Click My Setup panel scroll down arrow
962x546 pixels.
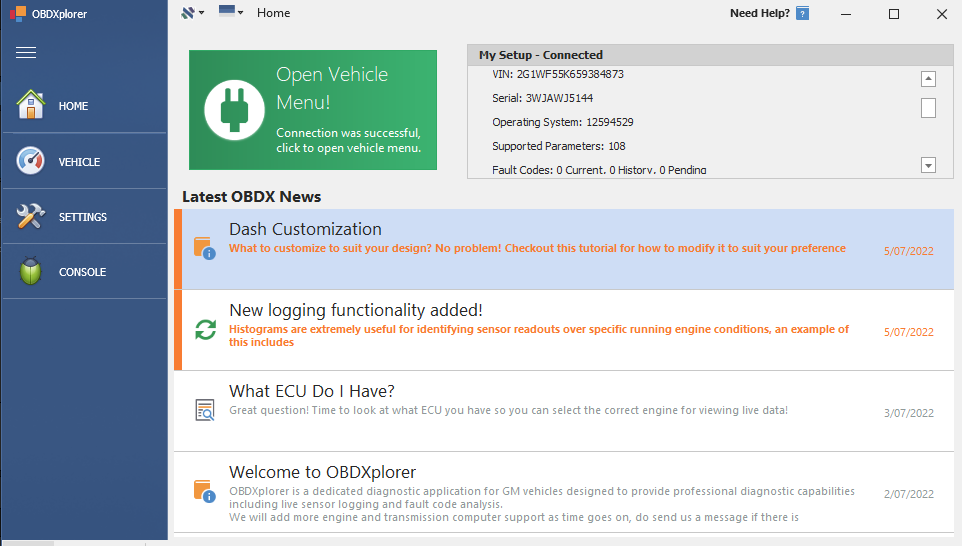tap(928, 165)
